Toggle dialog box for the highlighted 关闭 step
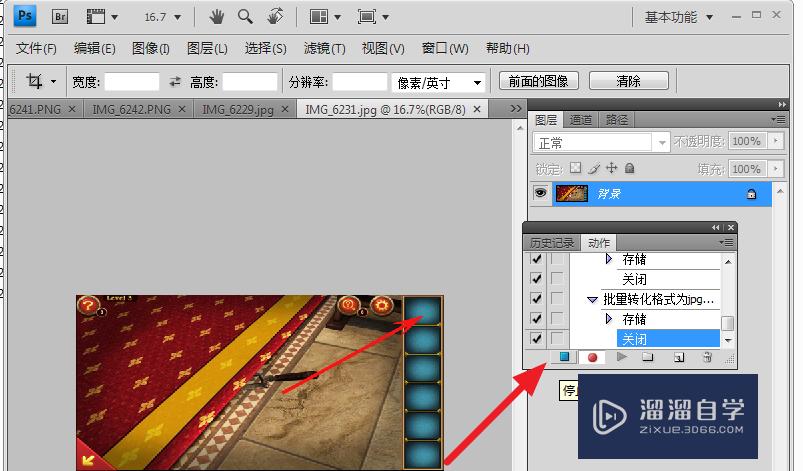This screenshot has height=471, width=803. point(557,338)
